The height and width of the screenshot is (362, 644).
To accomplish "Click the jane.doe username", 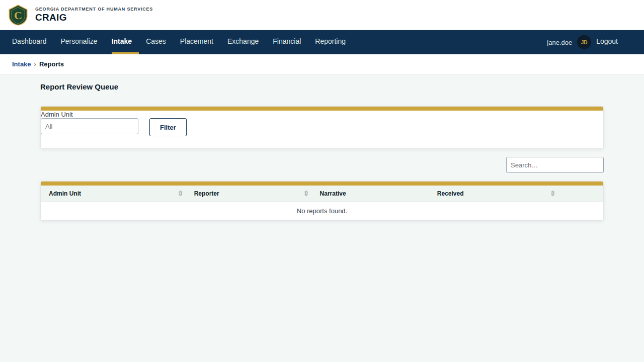I will 559,43.
